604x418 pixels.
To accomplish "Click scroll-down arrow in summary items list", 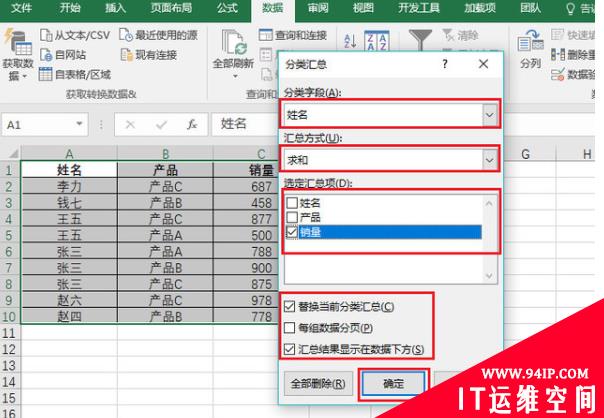I will coord(489,275).
